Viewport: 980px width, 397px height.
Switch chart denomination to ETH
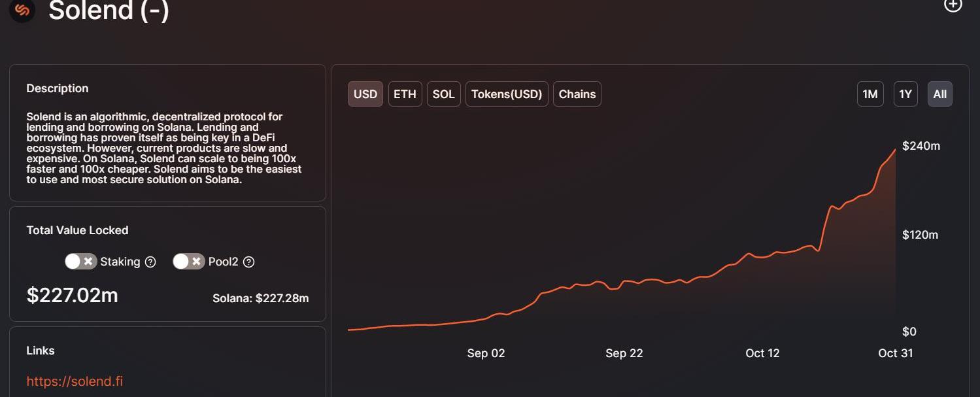pos(405,94)
